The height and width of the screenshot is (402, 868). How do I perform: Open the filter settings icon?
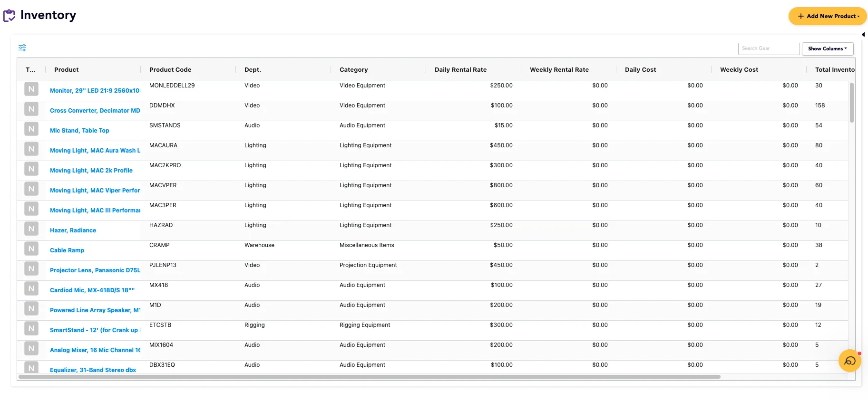[22, 48]
